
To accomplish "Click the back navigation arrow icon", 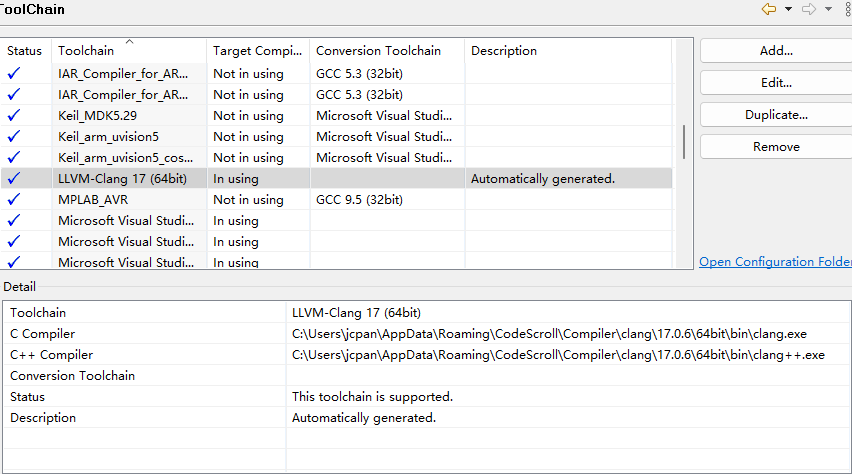I will click(769, 9).
